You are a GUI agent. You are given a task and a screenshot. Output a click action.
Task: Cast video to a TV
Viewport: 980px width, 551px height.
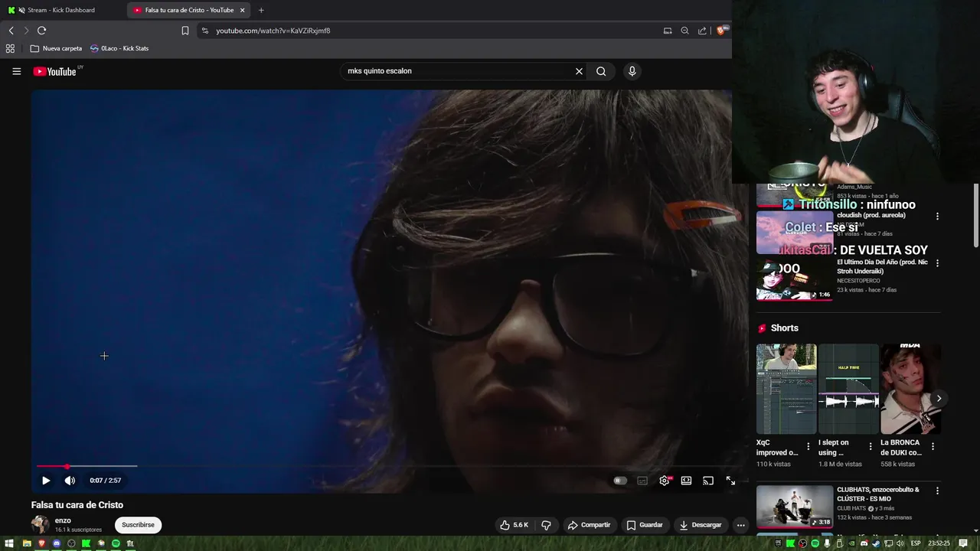pos(708,481)
